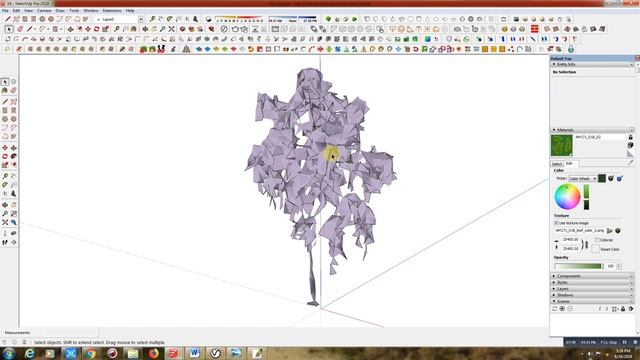
Task: Choose the Rotate tool in left toolbar
Action: (x=5, y=156)
